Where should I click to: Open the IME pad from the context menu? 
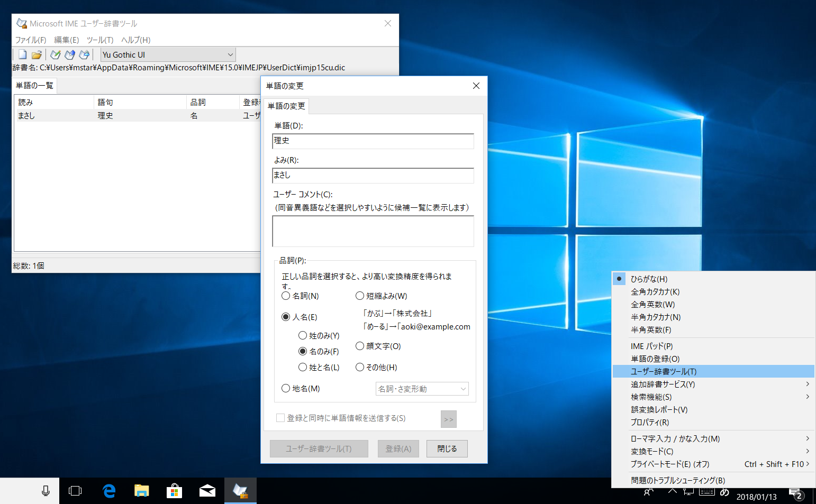[652, 346]
